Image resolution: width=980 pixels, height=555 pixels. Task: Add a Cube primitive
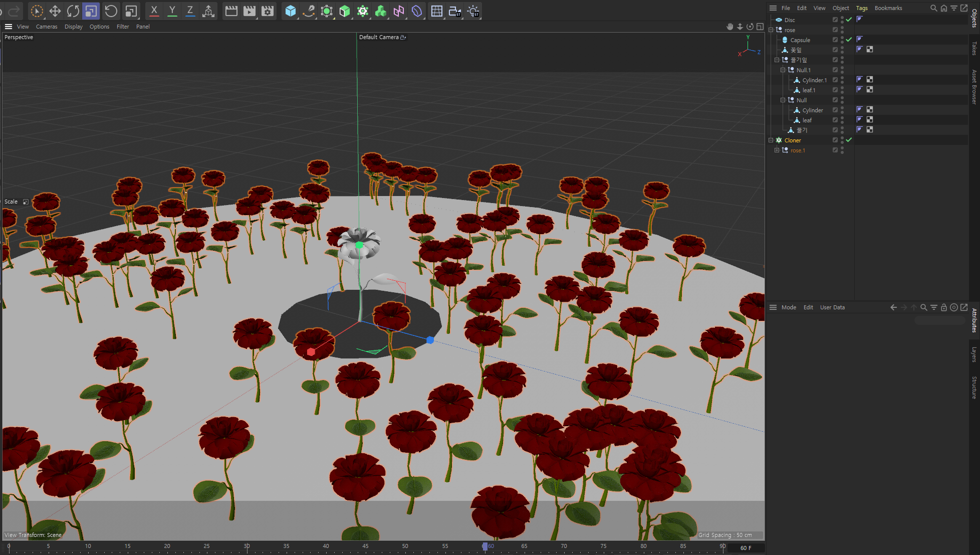[x=290, y=11]
